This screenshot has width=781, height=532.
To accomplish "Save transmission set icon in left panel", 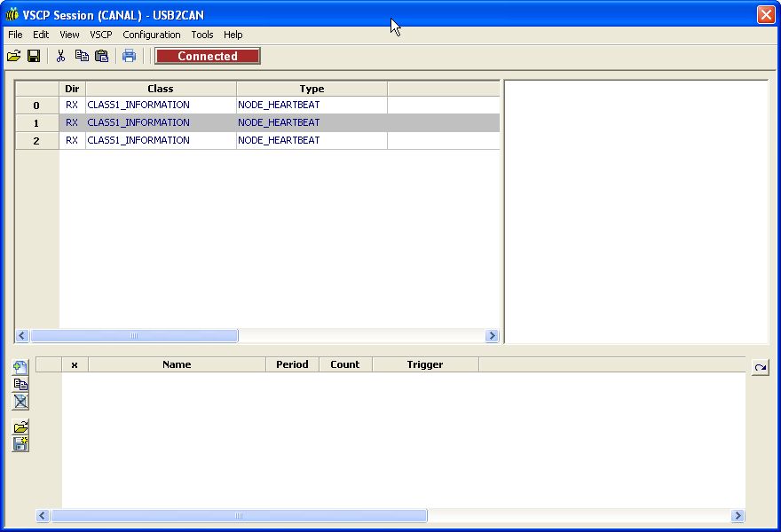I will point(20,444).
